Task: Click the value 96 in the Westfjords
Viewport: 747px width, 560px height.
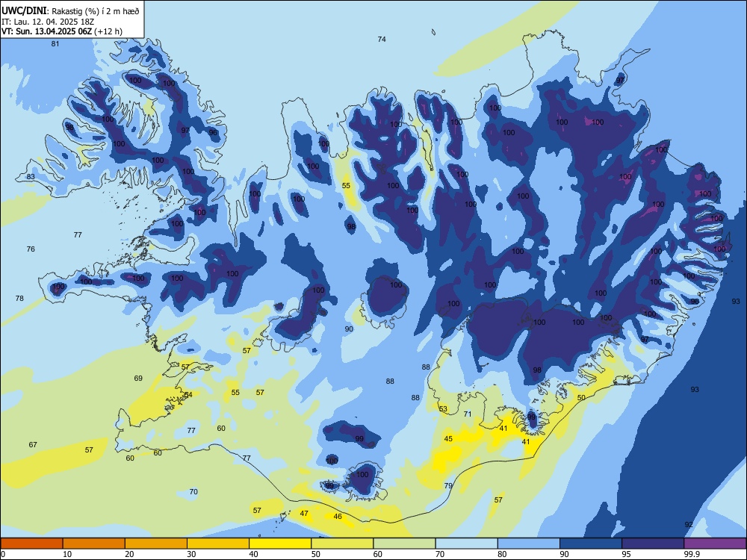Action: click(x=213, y=133)
